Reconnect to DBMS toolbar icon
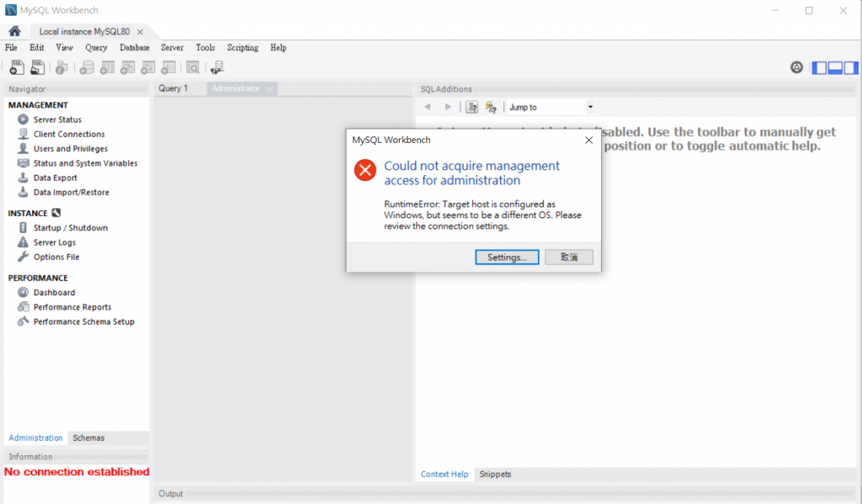The width and height of the screenshot is (862, 504). pos(217,67)
